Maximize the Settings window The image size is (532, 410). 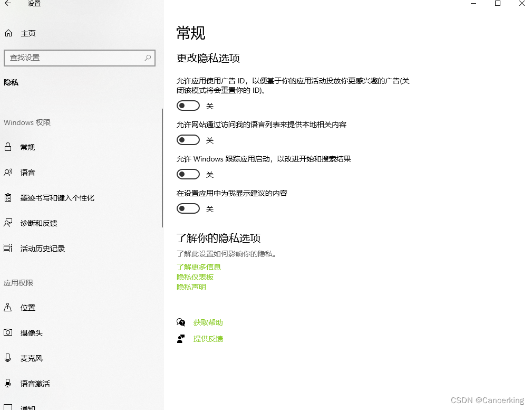click(498, 3)
